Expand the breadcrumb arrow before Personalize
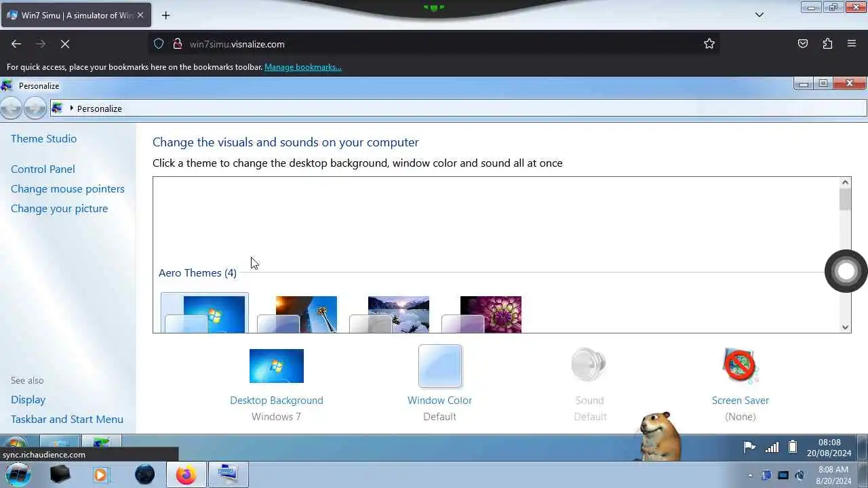Image resolution: width=868 pixels, height=488 pixels. (x=71, y=108)
